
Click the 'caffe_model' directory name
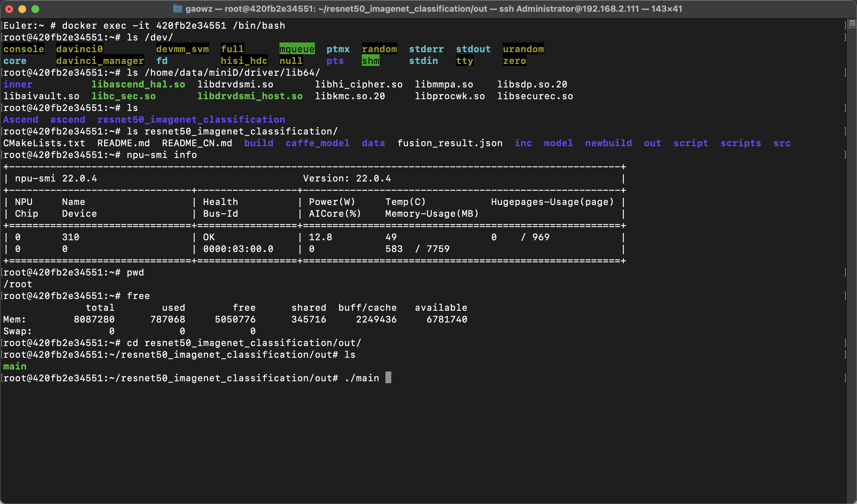pyautogui.click(x=317, y=143)
